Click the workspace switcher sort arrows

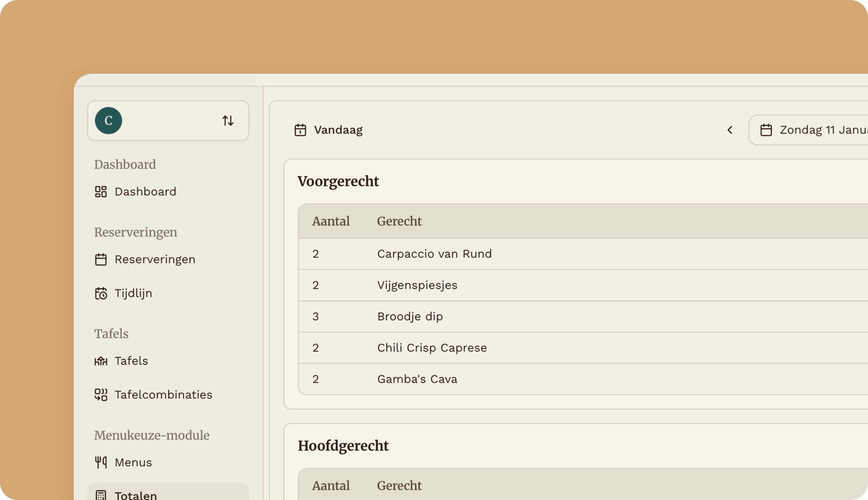click(x=228, y=120)
